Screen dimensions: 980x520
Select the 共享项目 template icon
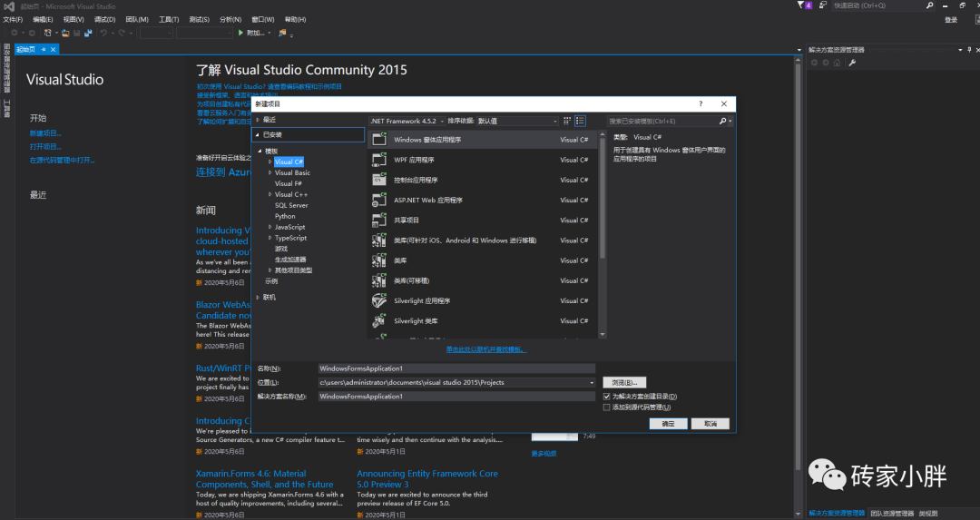point(379,220)
